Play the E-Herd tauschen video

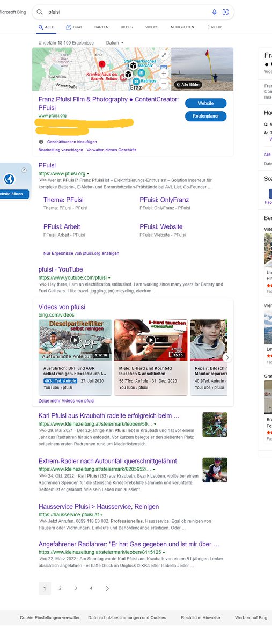[151, 340]
